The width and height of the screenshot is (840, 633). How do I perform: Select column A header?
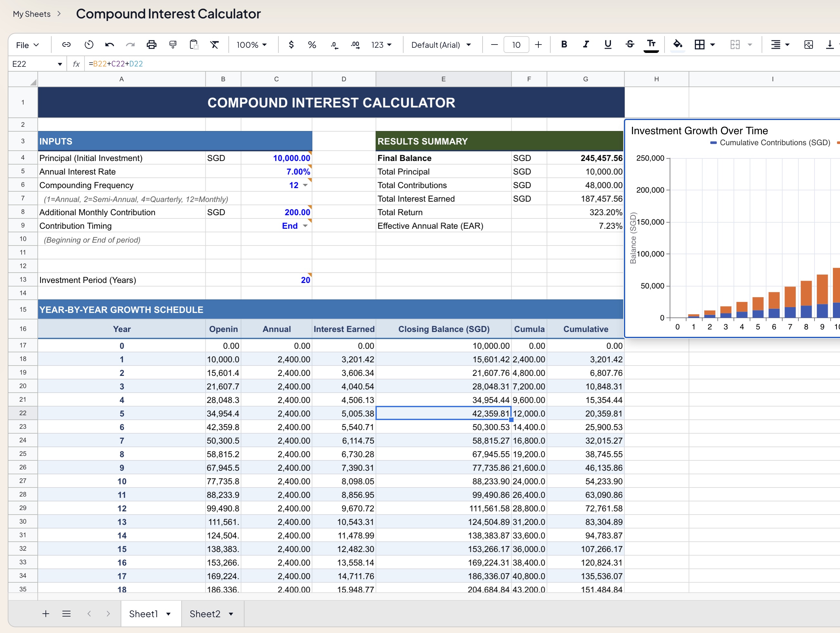(122, 79)
